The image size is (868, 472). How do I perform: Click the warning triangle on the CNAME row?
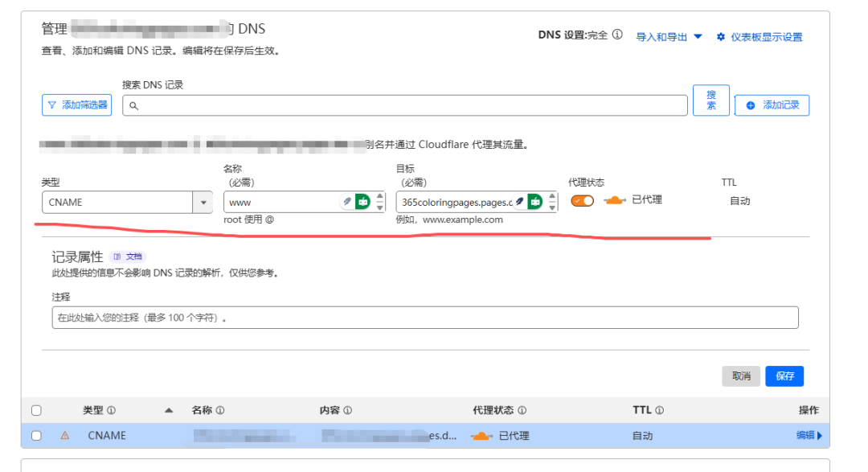point(65,436)
